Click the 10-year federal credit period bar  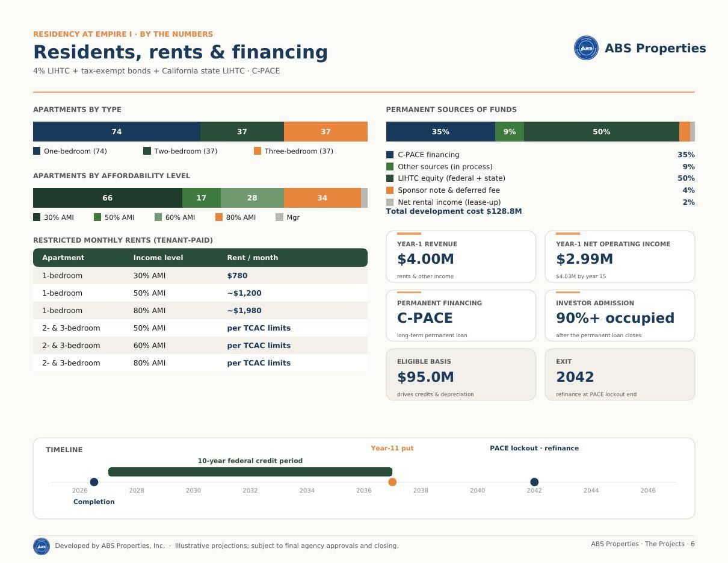[x=250, y=472]
